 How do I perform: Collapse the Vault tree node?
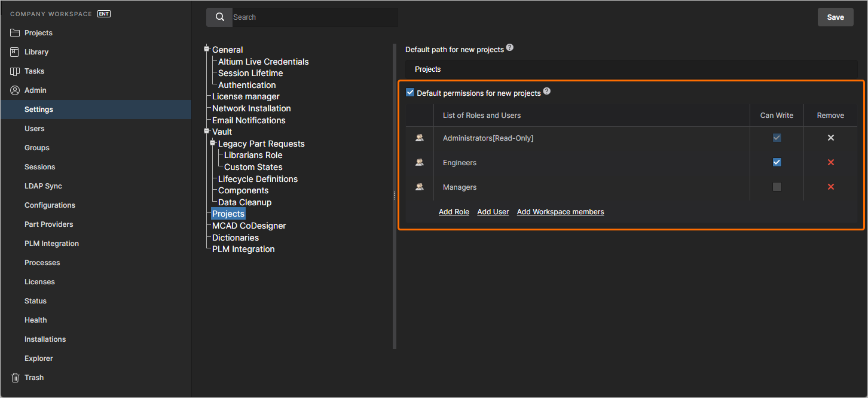tap(206, 131)
